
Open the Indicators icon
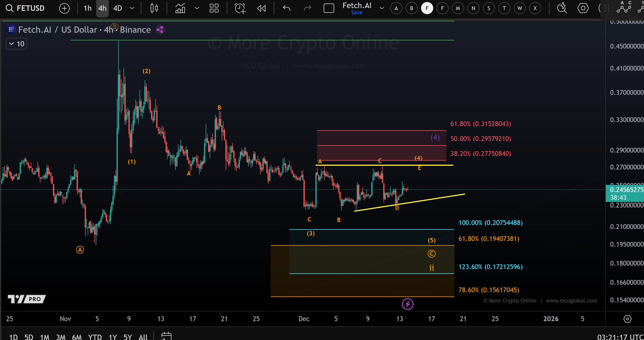tap(180, 8)
